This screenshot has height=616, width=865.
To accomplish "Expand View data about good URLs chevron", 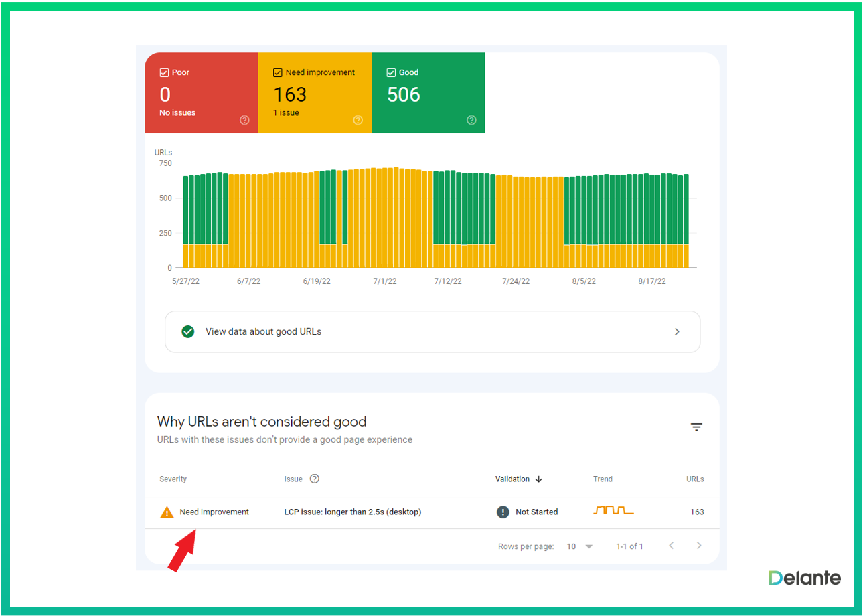I will pos(677,331).
